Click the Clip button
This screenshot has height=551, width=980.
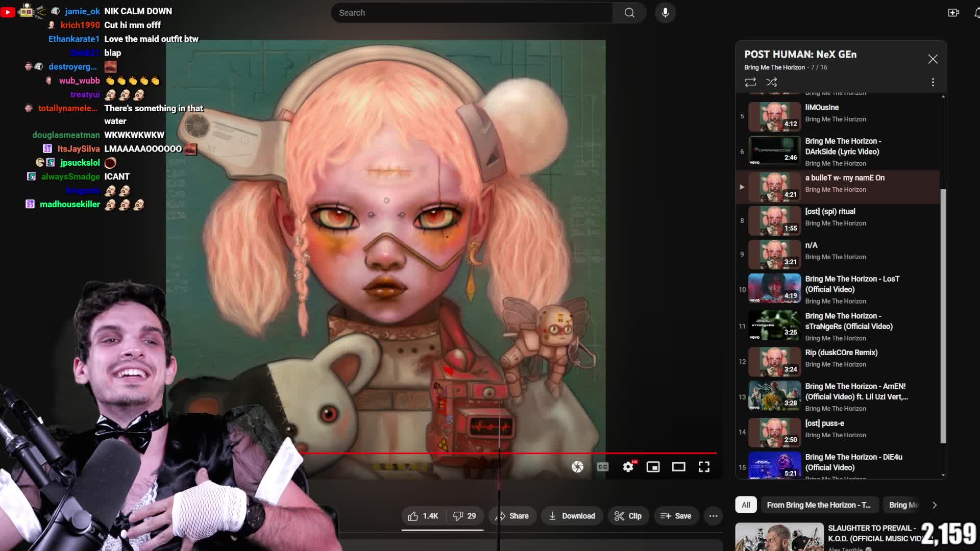[628, 516]
